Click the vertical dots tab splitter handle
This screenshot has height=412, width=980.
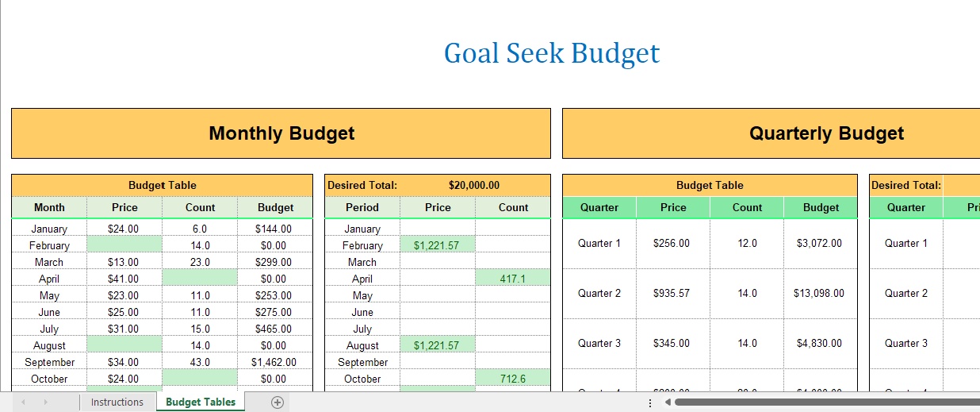pos(650,402)
